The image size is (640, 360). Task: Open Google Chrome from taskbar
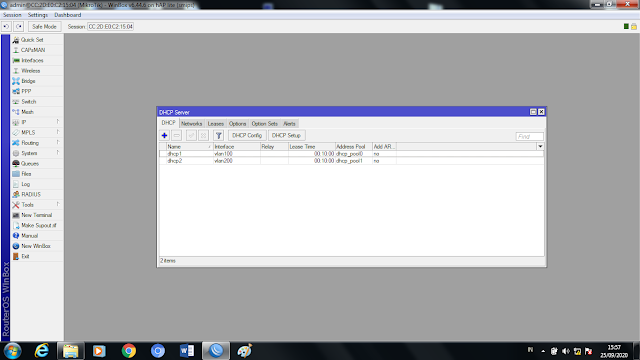pyautogui.click(x=129, y=351)
